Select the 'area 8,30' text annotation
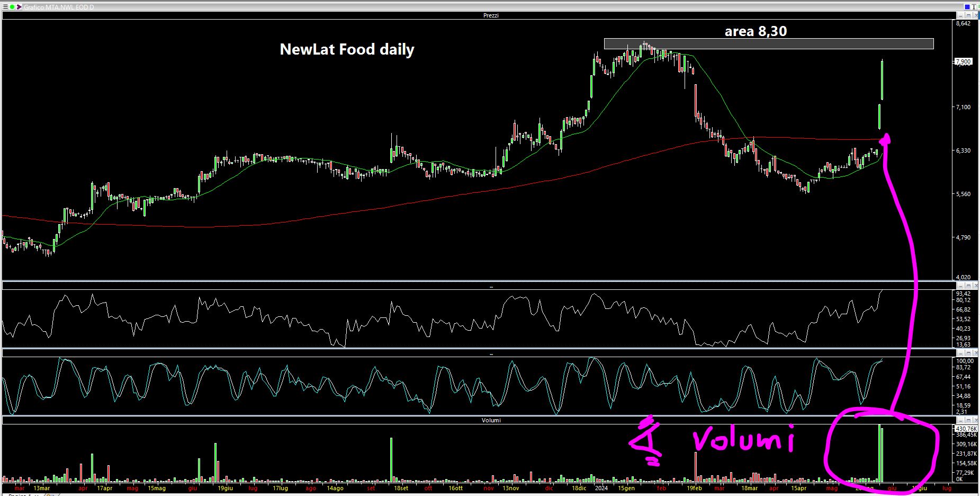 (756, 31)
